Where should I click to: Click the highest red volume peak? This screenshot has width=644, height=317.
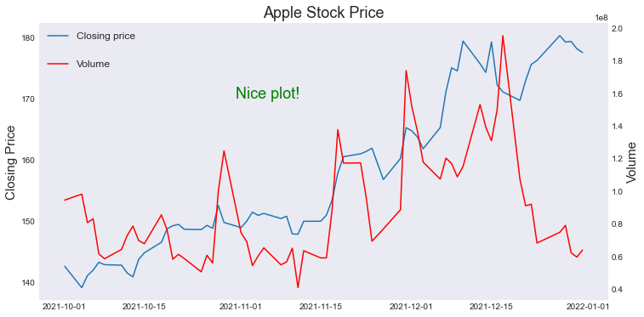point(503,37)
